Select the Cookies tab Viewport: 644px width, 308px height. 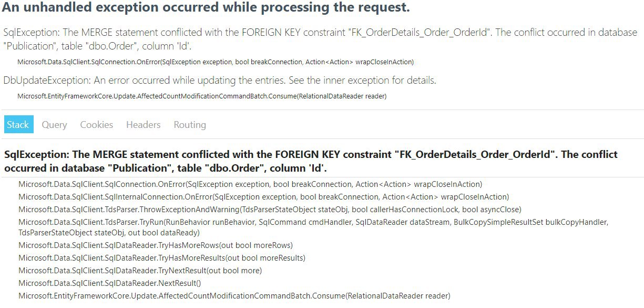tap(96, 125)
